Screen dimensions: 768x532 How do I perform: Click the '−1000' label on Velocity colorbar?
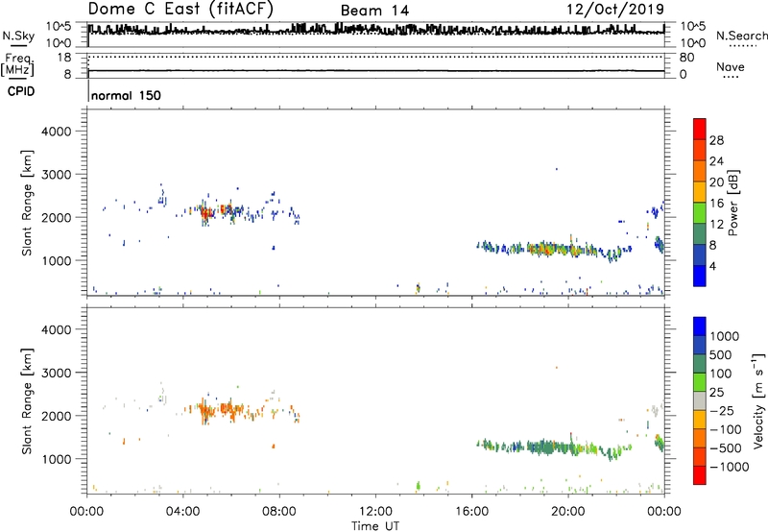(x=730, y=467)
